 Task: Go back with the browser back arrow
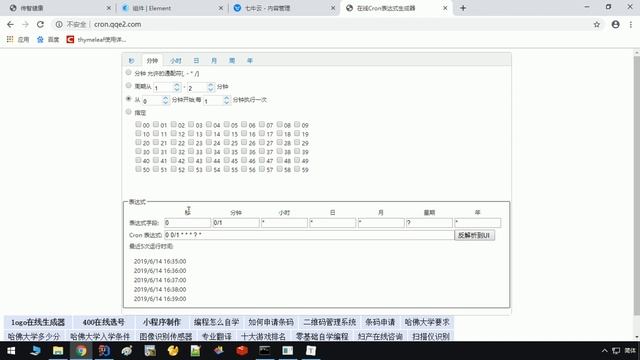[10, 24]
